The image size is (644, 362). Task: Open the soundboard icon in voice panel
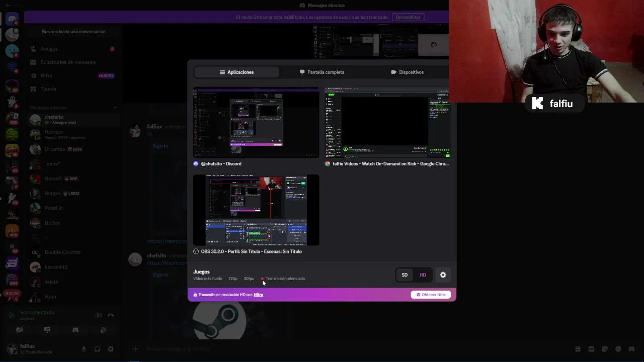[x=103, y=330]
